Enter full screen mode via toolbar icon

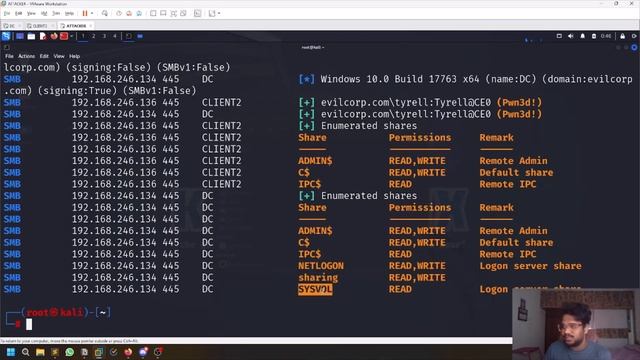pos(173,13)
